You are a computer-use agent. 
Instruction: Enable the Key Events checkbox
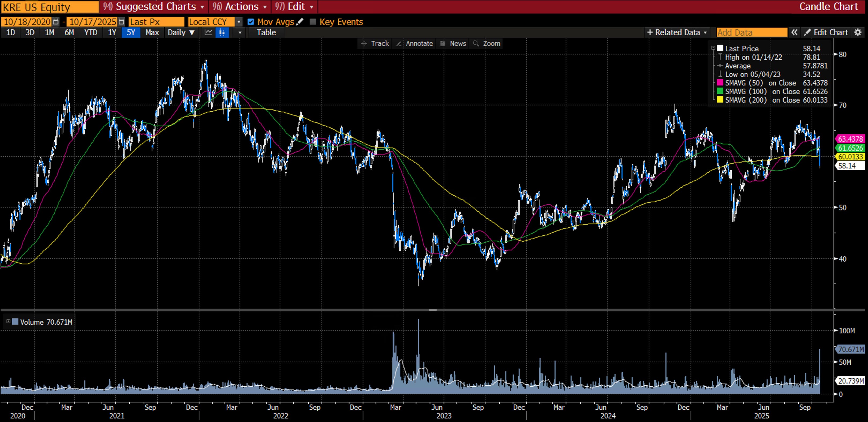(313, 22)
